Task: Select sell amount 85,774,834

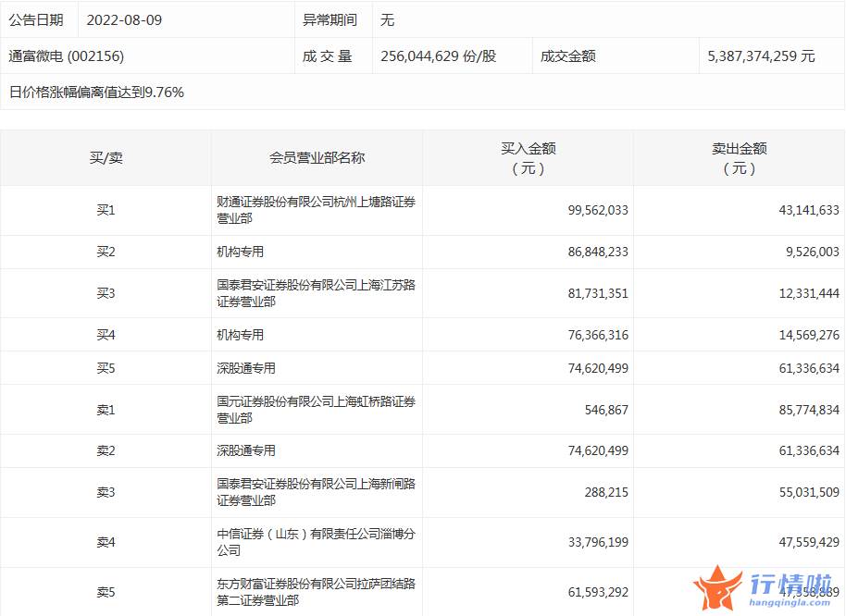Action: coord(809,410)
